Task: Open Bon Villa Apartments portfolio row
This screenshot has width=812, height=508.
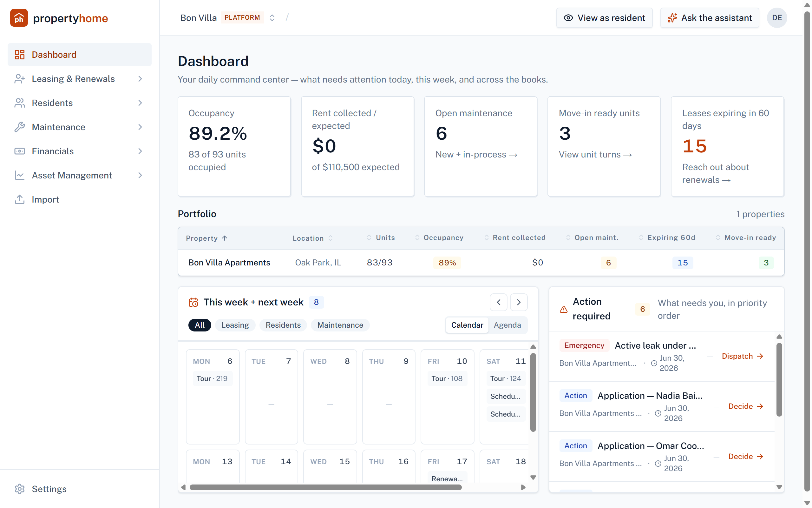Action: (x=481, y=263)
